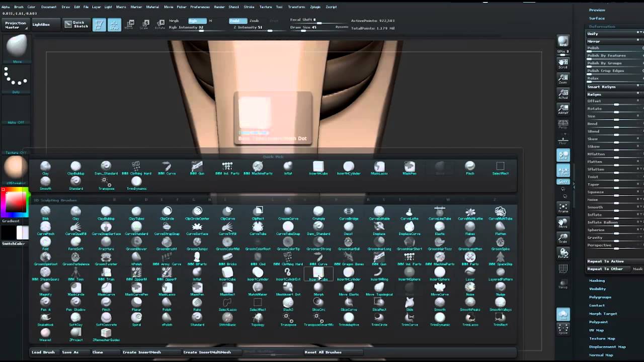Select the ZRemesherGuides brush

(106, 334)
